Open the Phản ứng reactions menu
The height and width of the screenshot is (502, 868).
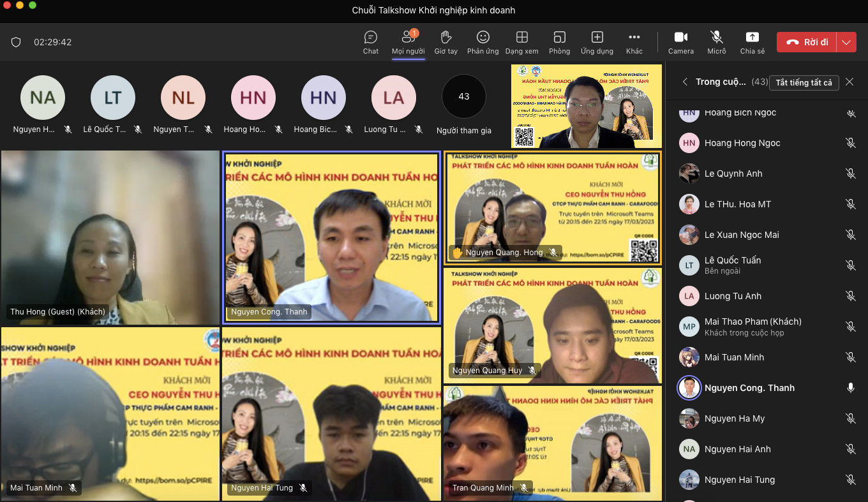(x=483, y=41)
